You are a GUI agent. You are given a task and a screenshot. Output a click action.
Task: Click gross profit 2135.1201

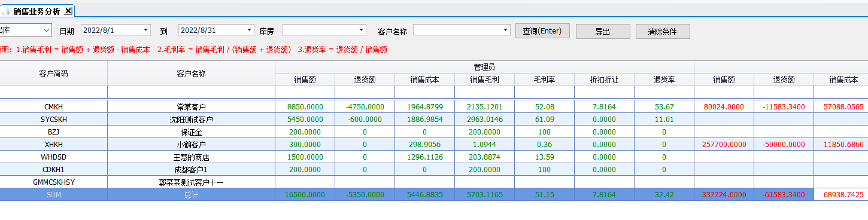click(484, 106)
